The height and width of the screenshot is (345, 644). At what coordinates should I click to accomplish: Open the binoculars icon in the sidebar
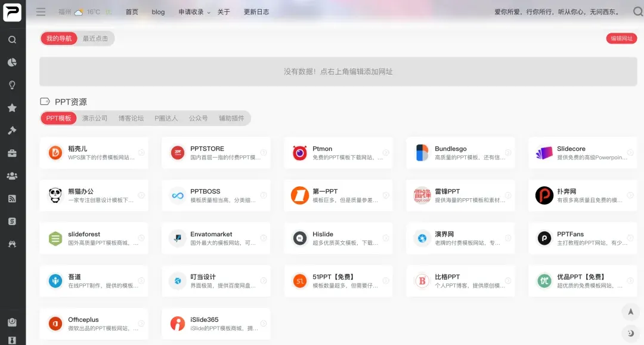(x=13, y=244)
